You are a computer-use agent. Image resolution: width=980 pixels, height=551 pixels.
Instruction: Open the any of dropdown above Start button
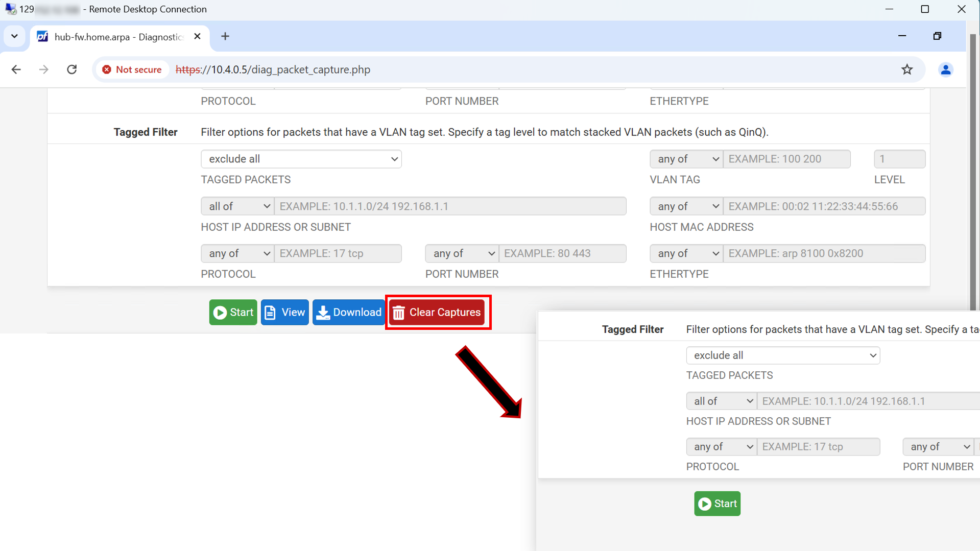point(237,253)
